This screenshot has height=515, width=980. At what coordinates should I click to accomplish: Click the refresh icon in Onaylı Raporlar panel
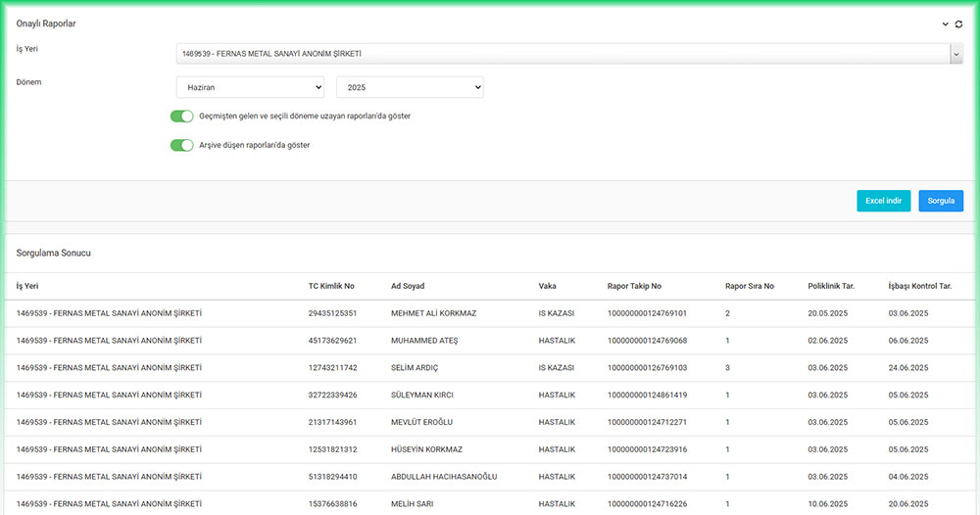click(x=958, y=23)
